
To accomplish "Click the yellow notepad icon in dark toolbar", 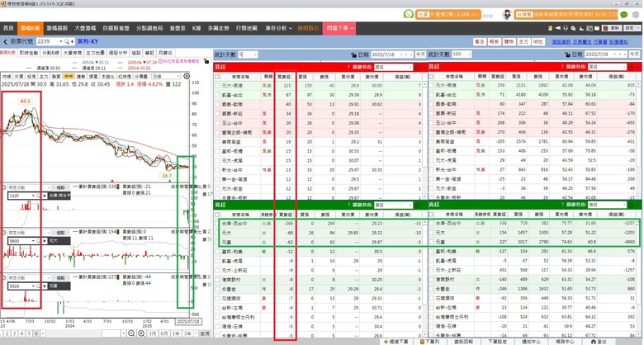I will [x=551, y=28].
